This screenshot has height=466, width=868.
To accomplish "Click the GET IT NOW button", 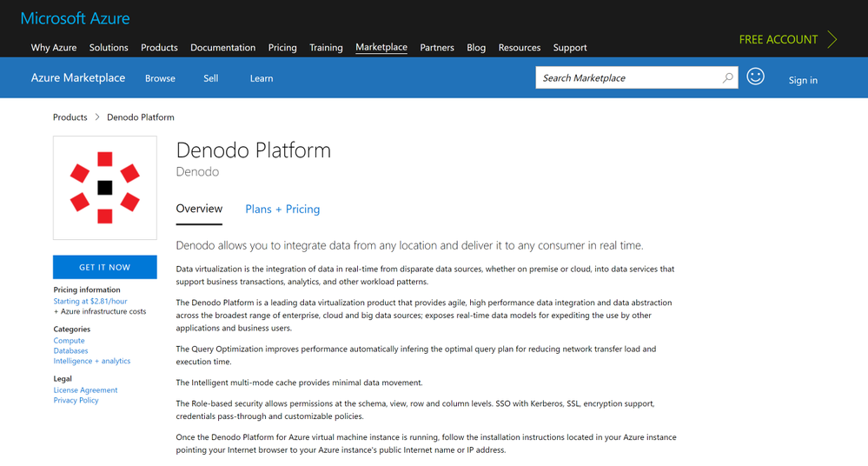I will (104, 267).
